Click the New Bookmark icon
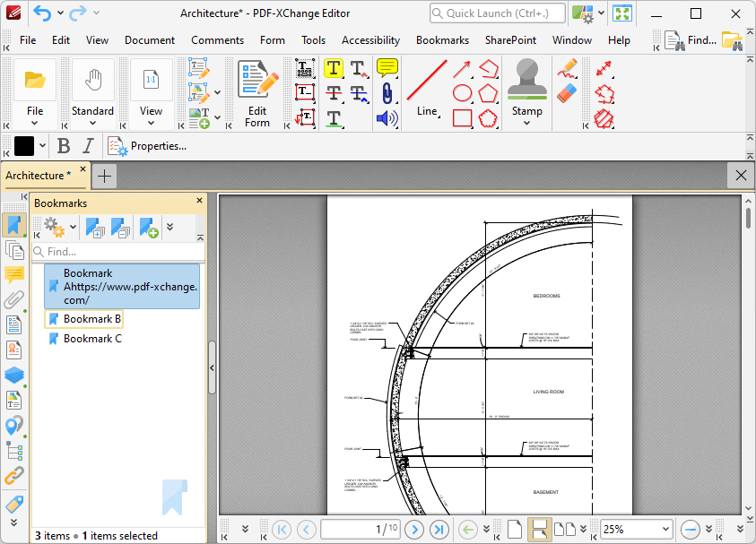The width and height of the screenshot is (756, 544). pos(149,229)
